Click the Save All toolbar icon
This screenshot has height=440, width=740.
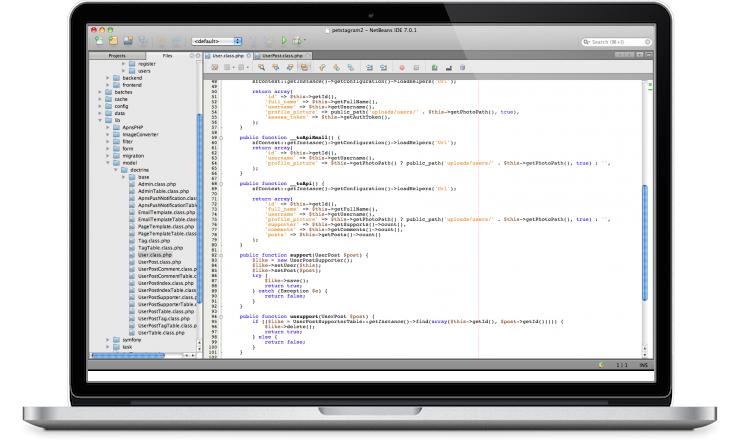pos(143,41)
